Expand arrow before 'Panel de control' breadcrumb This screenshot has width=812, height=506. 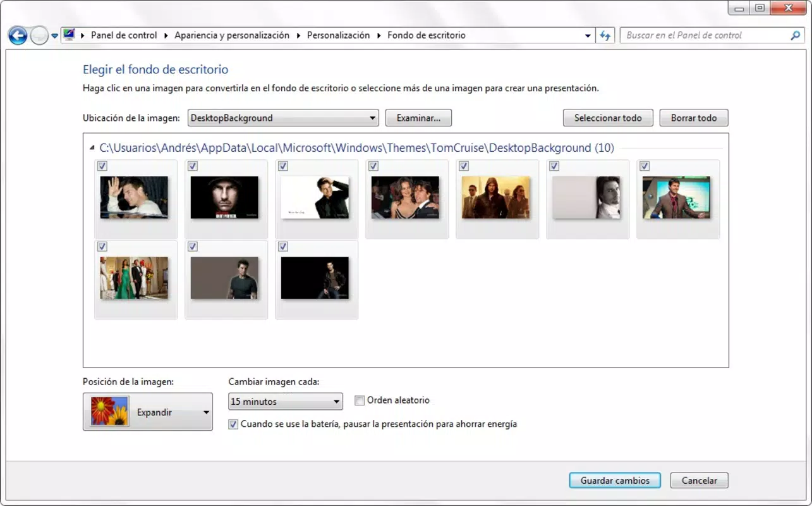click(83, 36)
